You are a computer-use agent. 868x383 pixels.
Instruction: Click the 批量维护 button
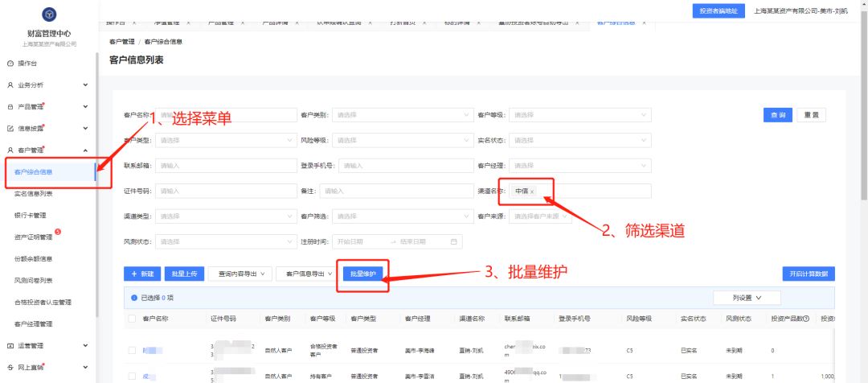[364, 274]
